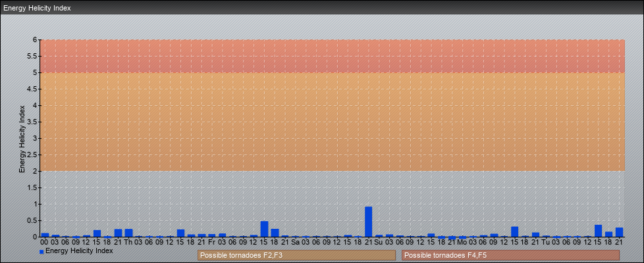Select the Su day label on x-axis

coord(379,242)
